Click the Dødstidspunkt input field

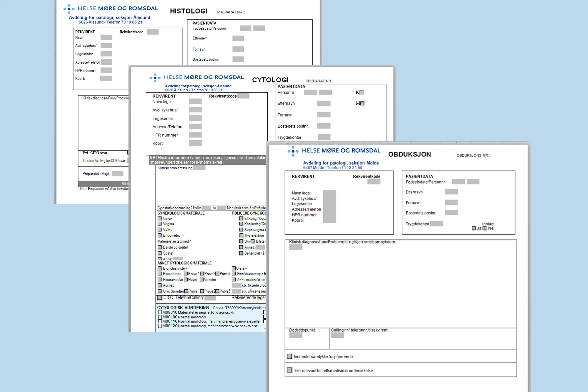click(x=296, y=335)
